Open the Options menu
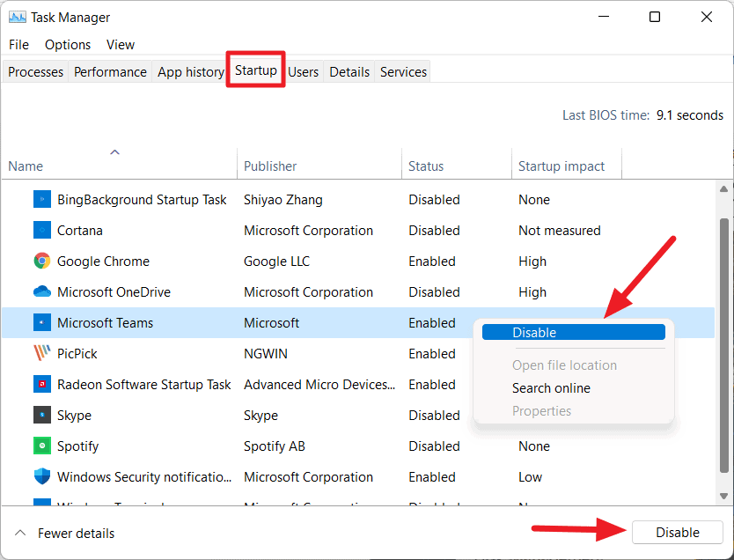 [67, 44]
